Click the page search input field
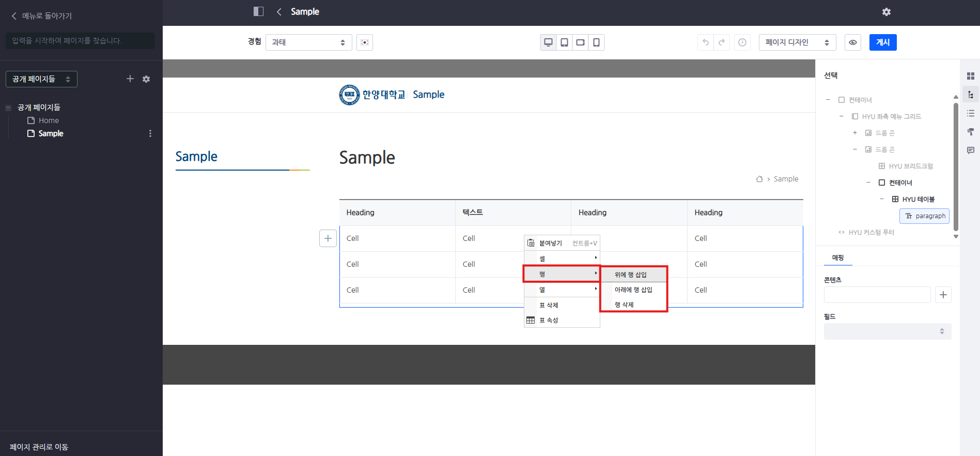980x456 pixels. tap(80, 41)
